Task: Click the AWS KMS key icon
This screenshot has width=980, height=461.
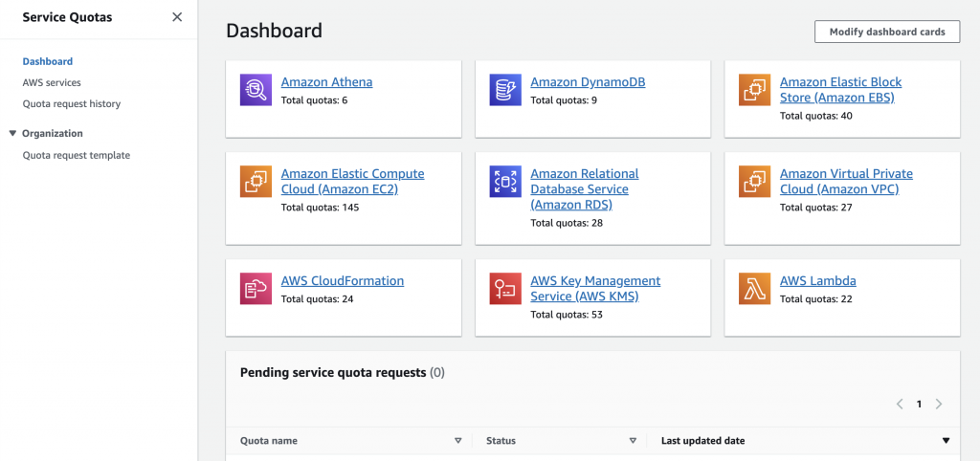Action: coord(505,288)
